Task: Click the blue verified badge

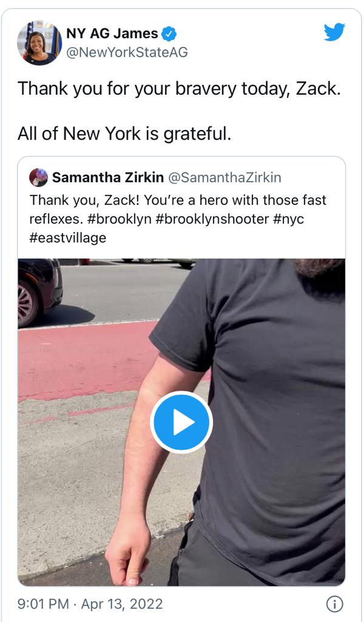Action: [172, 33]
